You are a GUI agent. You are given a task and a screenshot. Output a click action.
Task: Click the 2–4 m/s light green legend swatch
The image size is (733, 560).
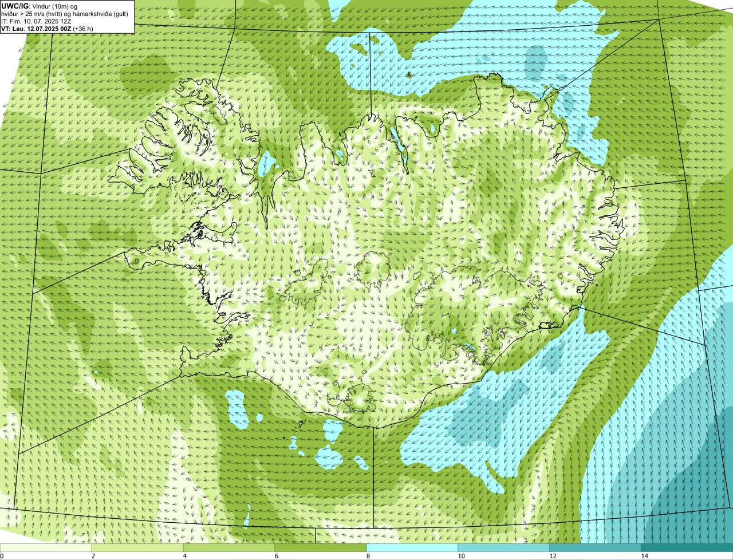click(x=137, y=547)
